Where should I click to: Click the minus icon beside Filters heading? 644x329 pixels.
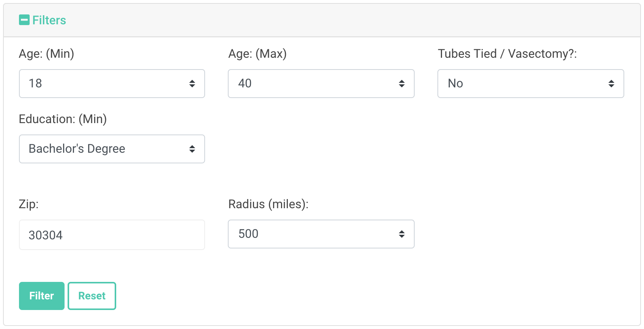[x=25, y=20]
